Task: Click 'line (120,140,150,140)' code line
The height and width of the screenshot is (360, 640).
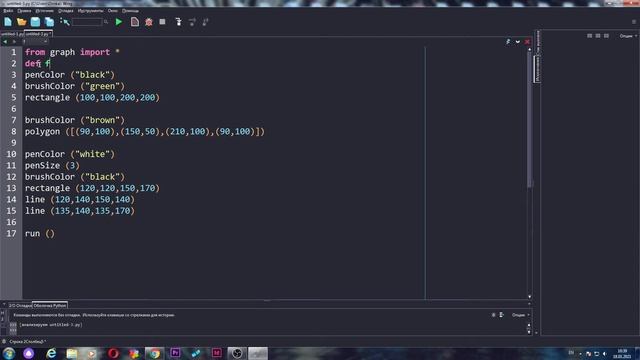Action: point(80,200)
